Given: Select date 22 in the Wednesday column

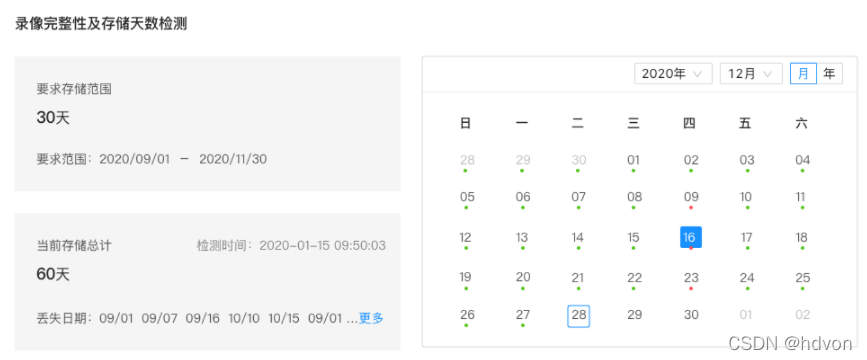Looking at the screenshot, I should click(635, 278).
